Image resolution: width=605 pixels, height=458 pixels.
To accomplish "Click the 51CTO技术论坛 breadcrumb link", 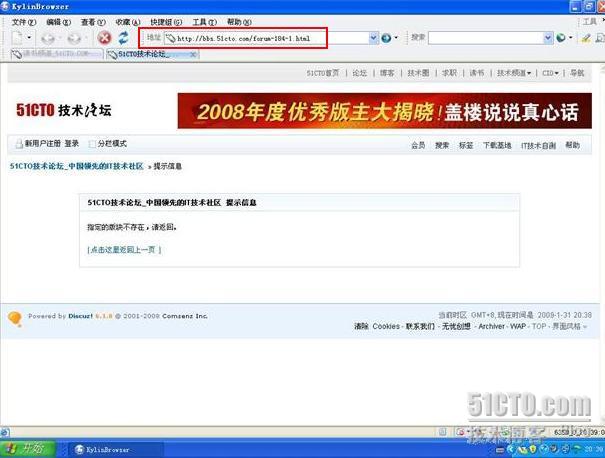I will click(x=76, y=166).
